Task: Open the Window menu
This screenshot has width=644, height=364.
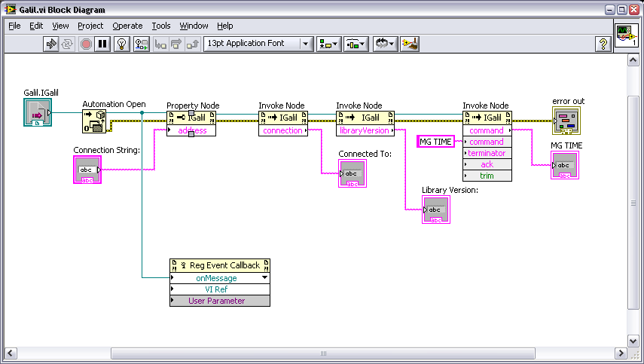Action: click(194, 26)
